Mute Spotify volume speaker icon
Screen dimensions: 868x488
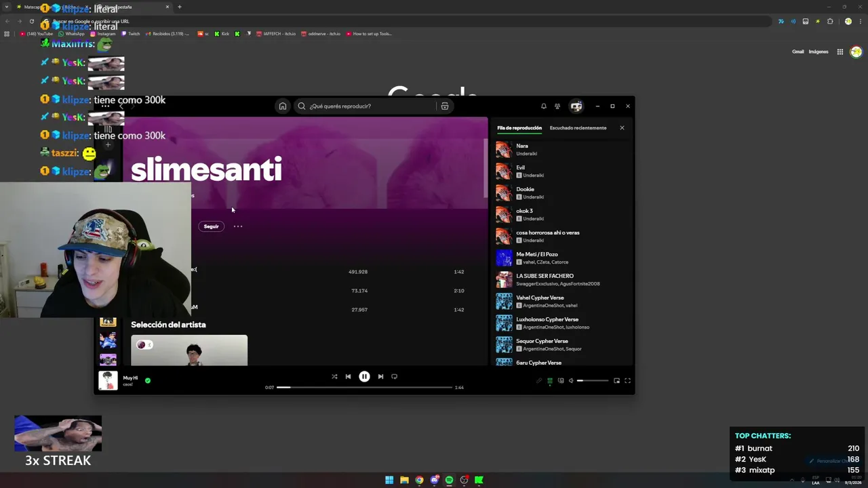click(x=570, y=381)
